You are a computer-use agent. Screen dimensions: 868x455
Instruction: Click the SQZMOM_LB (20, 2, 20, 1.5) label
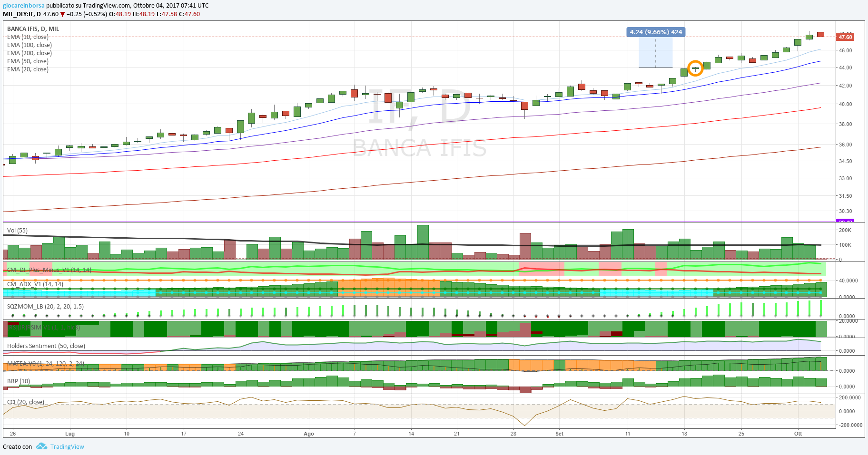[45, 307]
